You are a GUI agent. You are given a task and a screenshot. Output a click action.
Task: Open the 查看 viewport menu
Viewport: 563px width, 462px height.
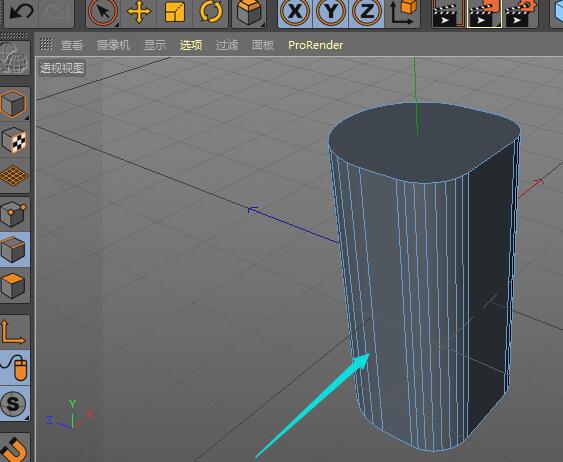72,45
